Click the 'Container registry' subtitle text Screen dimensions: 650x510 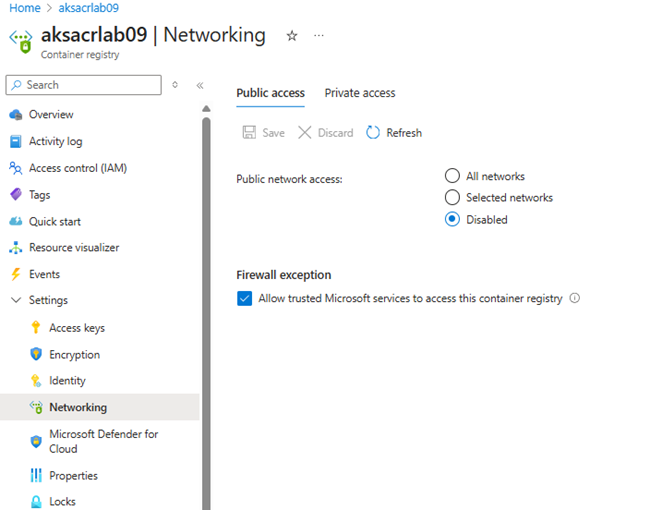point(80,55)
